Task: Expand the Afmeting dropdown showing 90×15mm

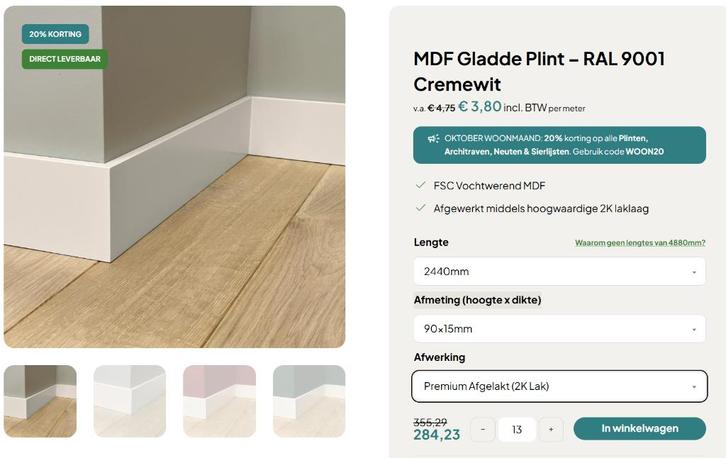Action: [559, 329]
